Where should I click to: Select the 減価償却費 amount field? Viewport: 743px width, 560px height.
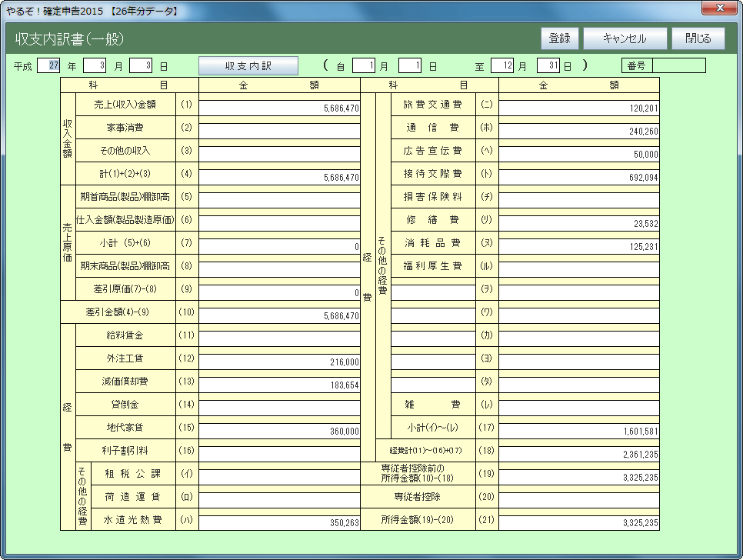coord(279,385)
